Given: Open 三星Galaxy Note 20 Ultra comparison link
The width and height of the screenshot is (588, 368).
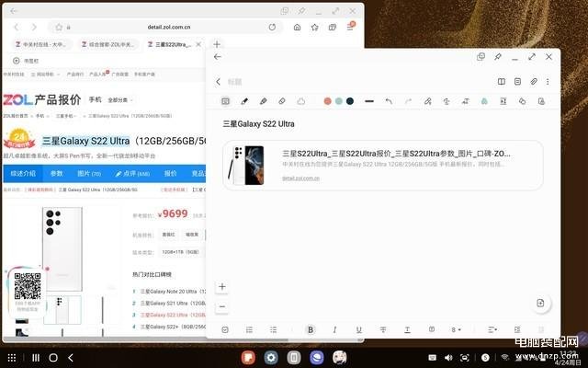Looking at the screenshot, I should (x=174, y=292).
